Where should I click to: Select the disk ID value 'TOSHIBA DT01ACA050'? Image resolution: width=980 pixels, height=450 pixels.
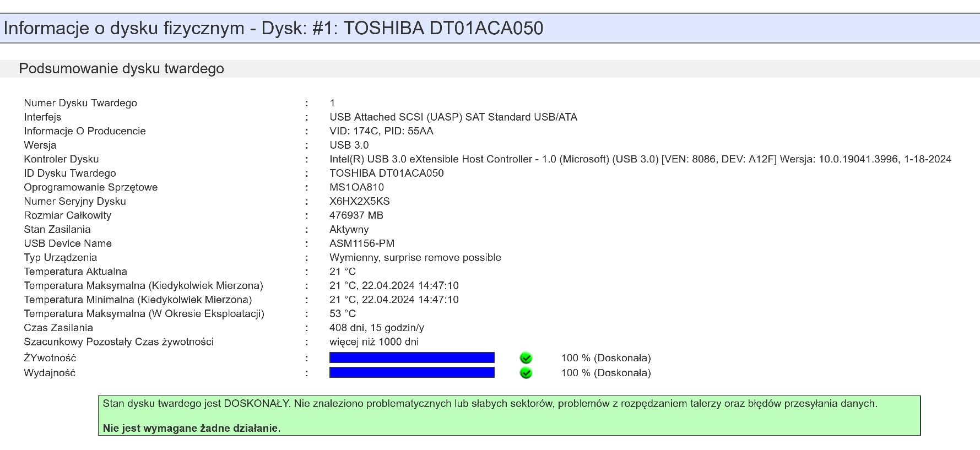[387, 173]
